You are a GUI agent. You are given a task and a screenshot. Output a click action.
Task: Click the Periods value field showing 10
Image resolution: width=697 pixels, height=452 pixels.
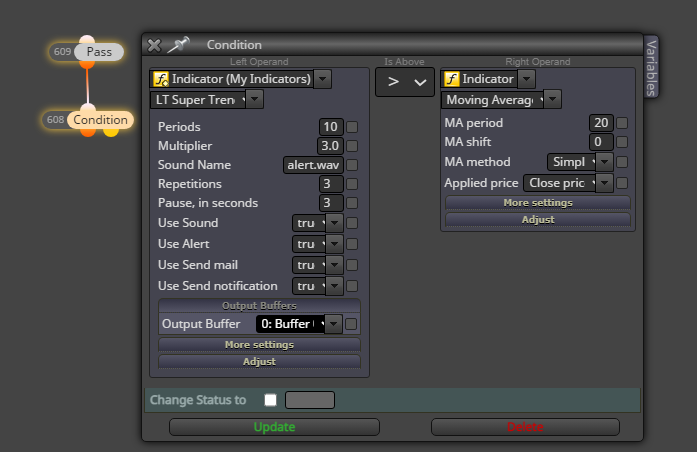pos(331,127)
